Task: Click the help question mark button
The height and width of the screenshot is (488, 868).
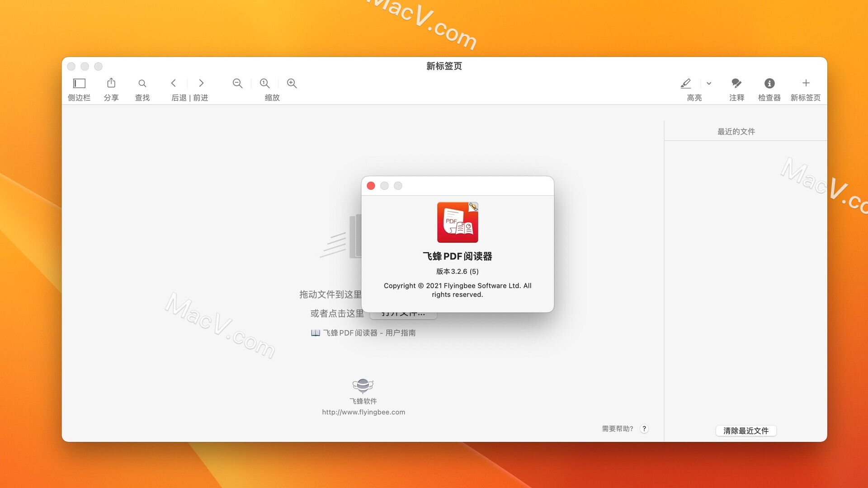Action: point(644,428)
